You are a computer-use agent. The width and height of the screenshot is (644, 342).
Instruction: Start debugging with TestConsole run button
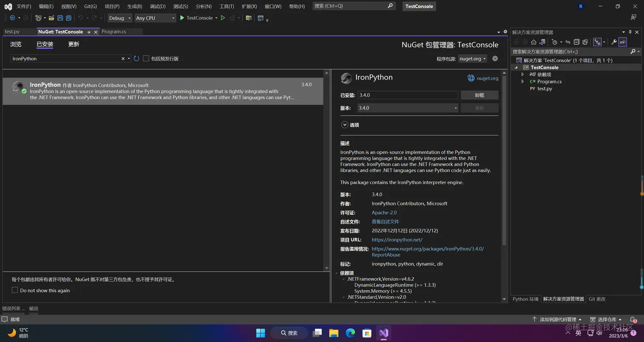pos(196,18)
